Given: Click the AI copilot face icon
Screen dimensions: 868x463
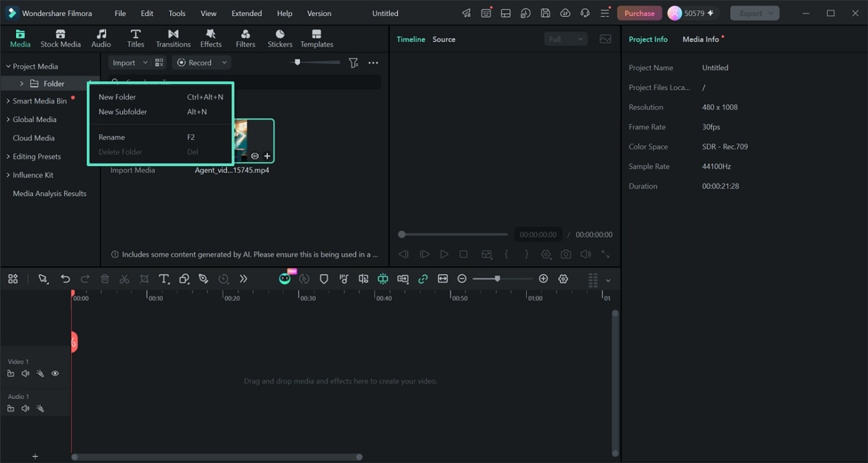Looking at the screenshot, I should [x=285, y=279].
